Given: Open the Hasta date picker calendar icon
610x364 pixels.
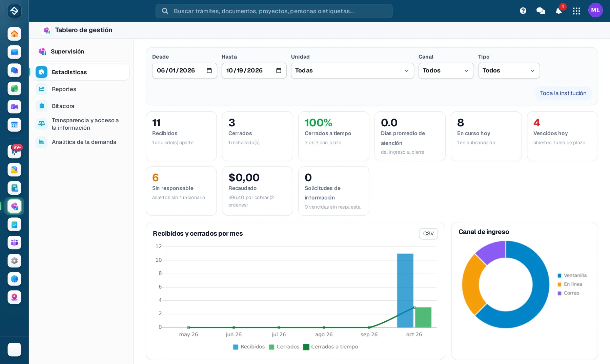Looking at the screenshot, I should [x=279, y=70].
